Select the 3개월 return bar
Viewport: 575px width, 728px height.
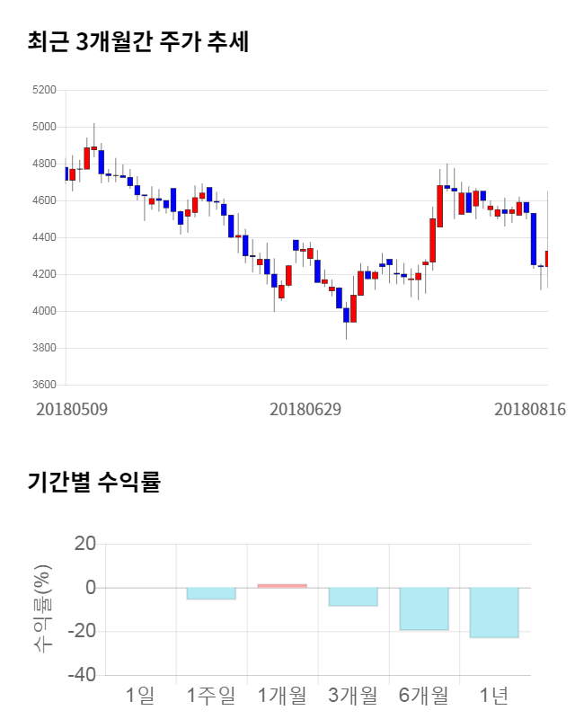tap(353, 597)
